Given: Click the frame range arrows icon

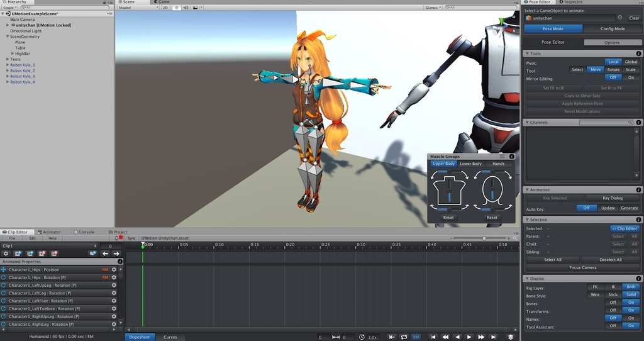Looking at the screenshot, I should tap(336, 337).
